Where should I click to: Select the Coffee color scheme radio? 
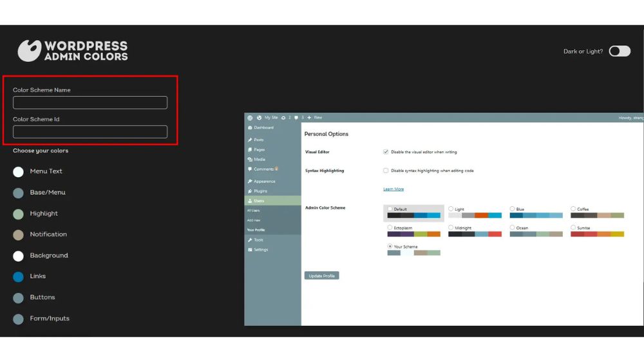pyautogui.click(x=573, y=209)
